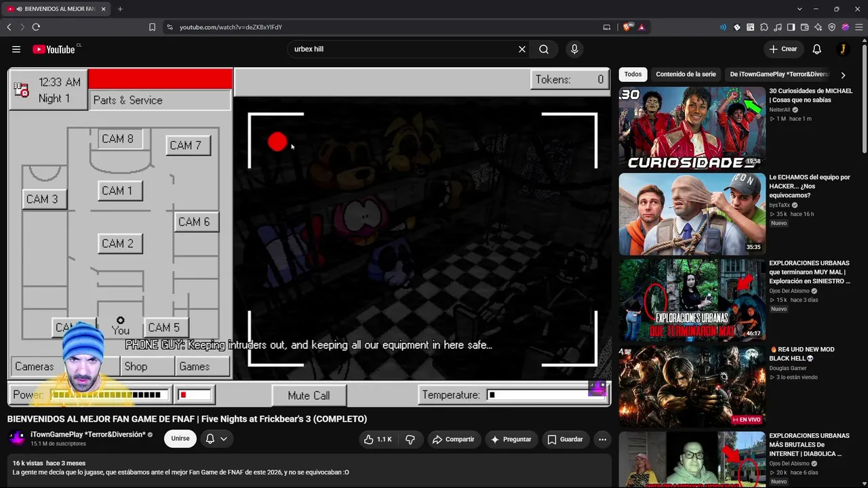The width and height of the screenshot is (868, 488).
Task: Click the video player to pause
Action: pos(309,237)
